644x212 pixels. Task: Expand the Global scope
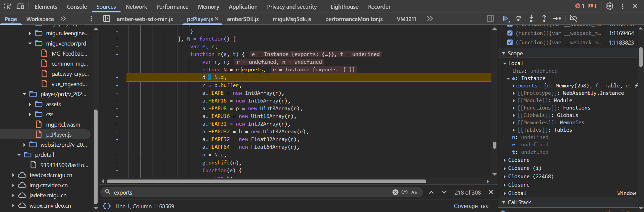[505, 193]
